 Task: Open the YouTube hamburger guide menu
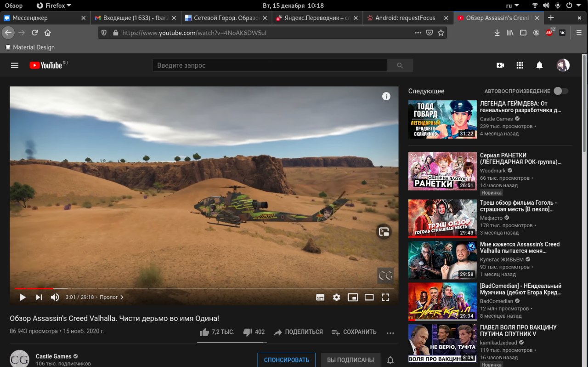point(15,65)
